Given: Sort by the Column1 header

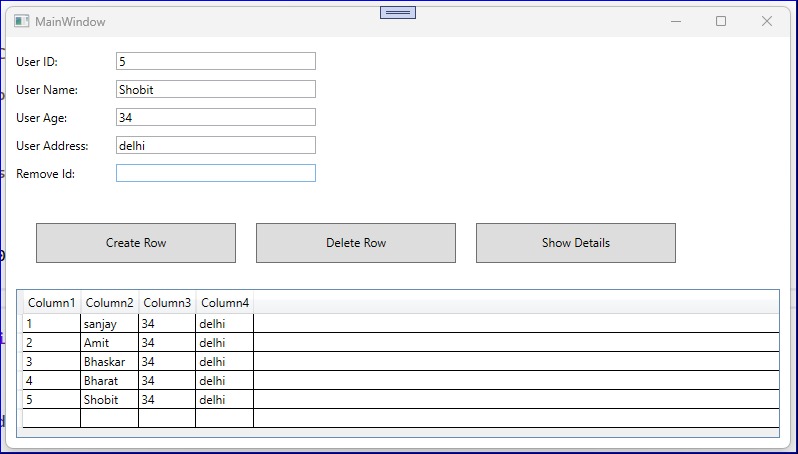Looking at the screenshot, I should click(x=52, y=303).
